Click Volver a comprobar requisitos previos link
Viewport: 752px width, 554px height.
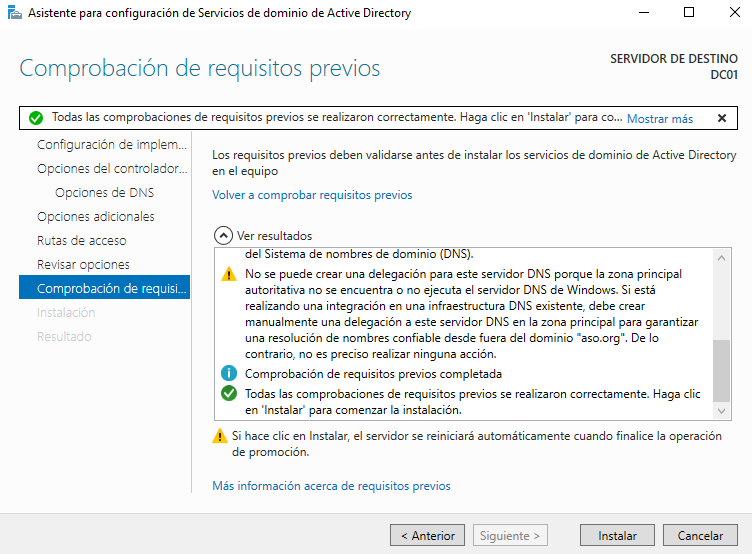[x=312, y=195]
